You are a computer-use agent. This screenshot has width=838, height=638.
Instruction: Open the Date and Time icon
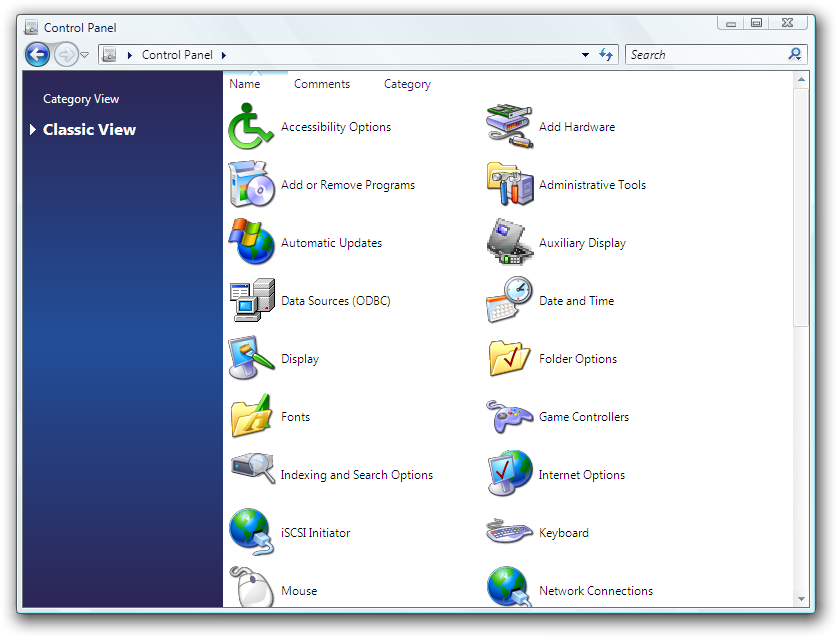[x=509, y=301]
